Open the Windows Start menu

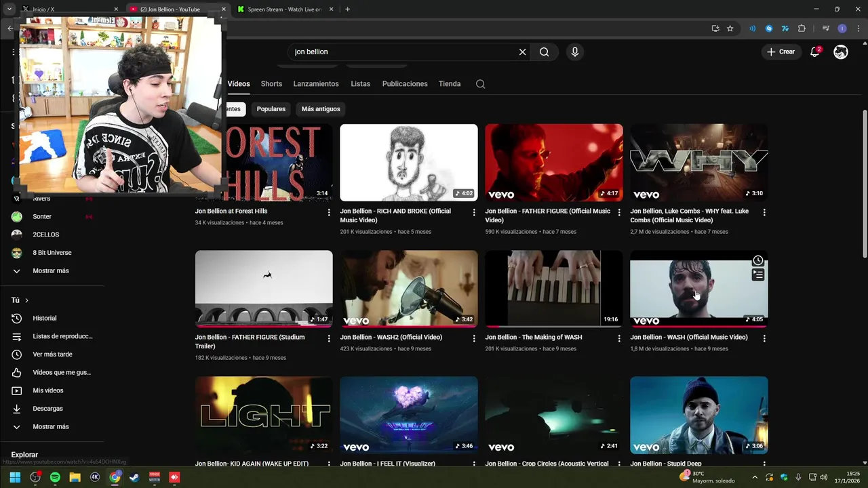15,477
